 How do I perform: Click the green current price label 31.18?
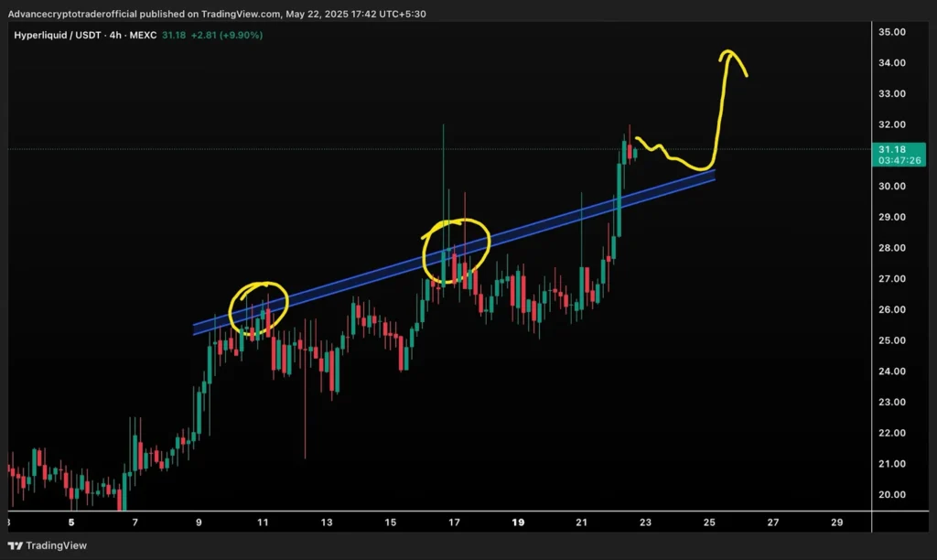tap(899, 155)
